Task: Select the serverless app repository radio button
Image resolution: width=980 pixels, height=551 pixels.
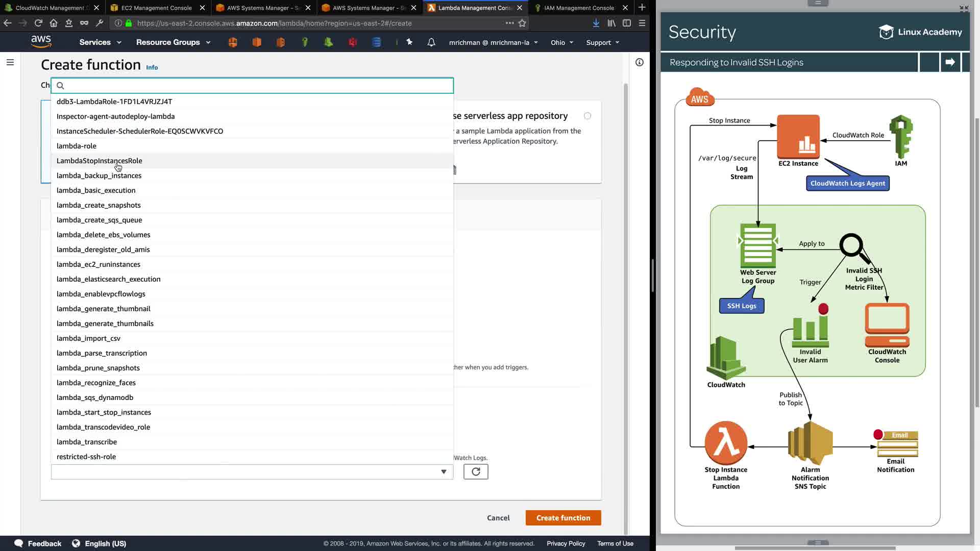Action: tap(587, 116)
